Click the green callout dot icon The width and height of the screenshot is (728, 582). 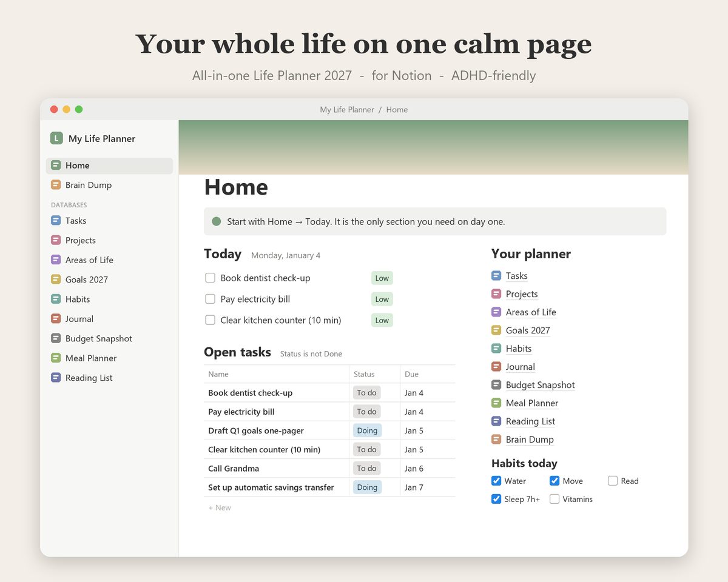point(216,221)
